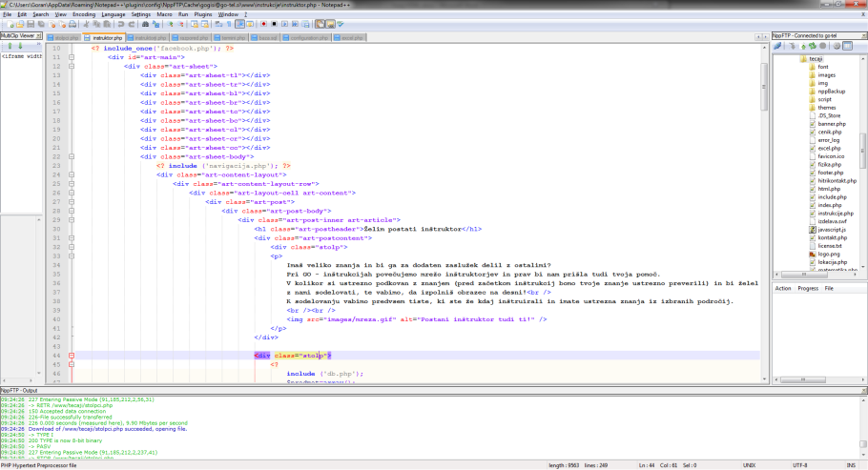Screen dimensions: 868x470
Task: Collapse the fold at line 11
Action: 72,57
